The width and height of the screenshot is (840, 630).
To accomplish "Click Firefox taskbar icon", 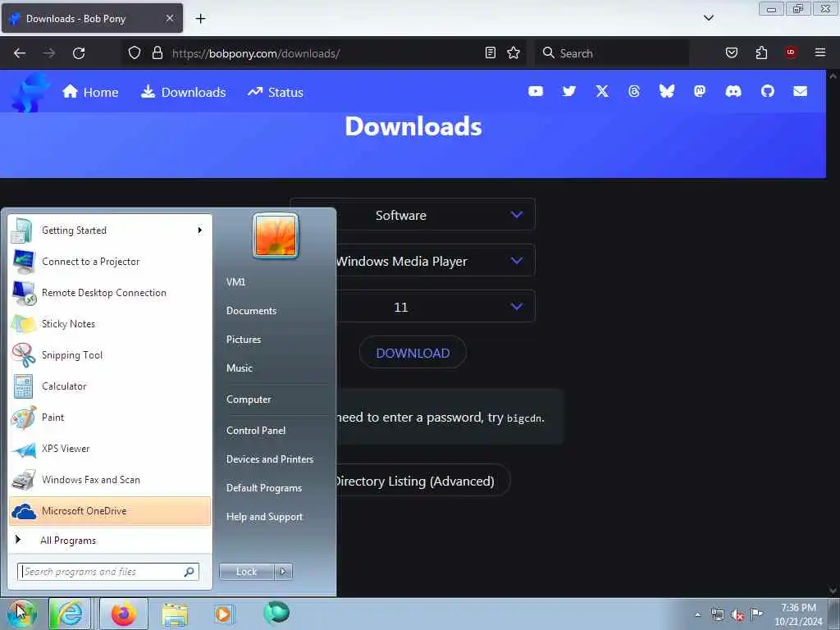I will click(124, 614).
